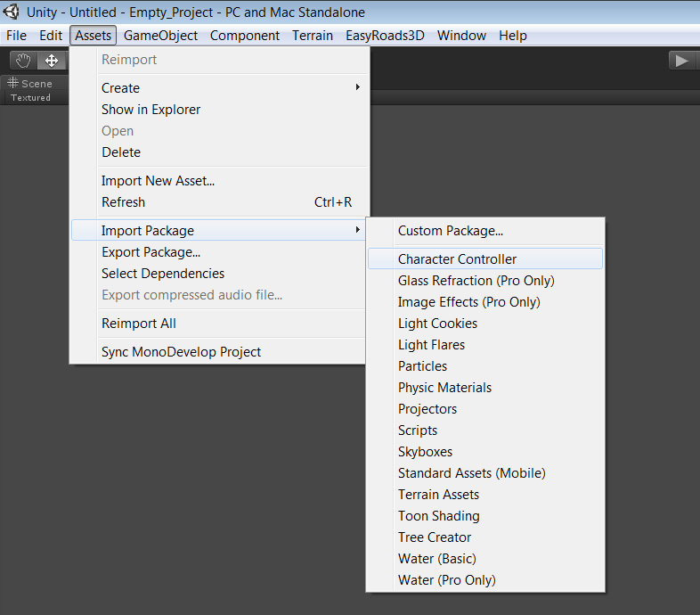Import the Projectors package
This screenshot has height=615, width=700.
click(x=485, y=409)
